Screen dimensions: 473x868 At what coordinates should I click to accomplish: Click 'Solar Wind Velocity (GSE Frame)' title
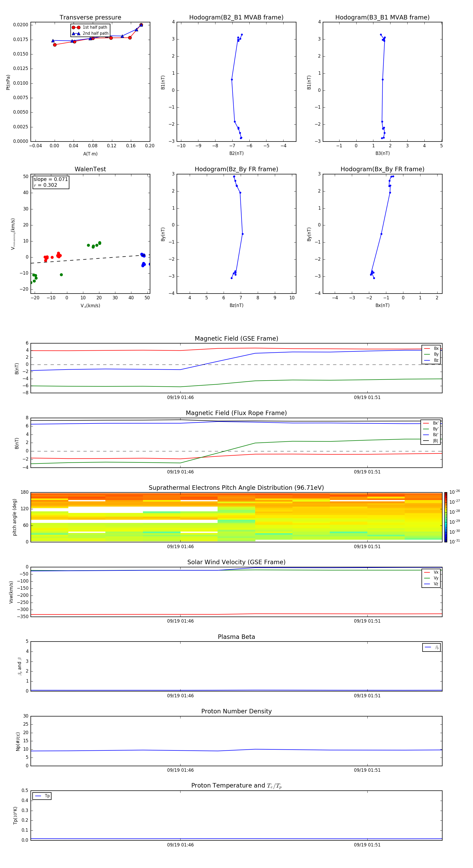pyautogui.click(x=236, y=562)
